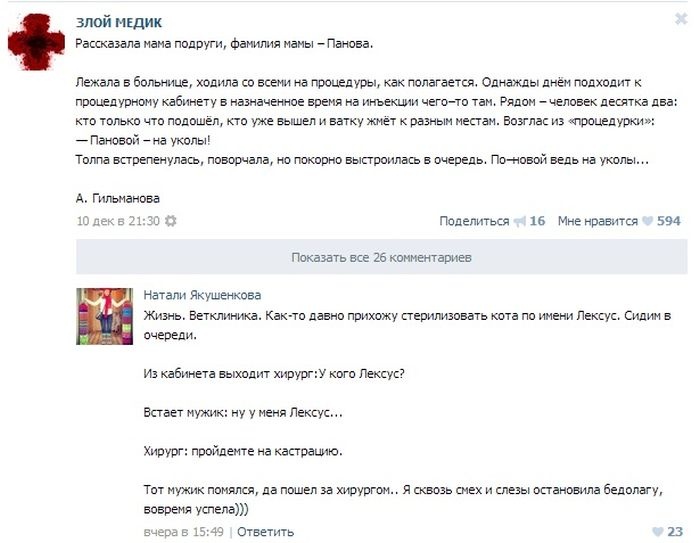The height and width of the screenshot is (543, 700).
Task: View the 594 likes count
Action: pos(669,221)
